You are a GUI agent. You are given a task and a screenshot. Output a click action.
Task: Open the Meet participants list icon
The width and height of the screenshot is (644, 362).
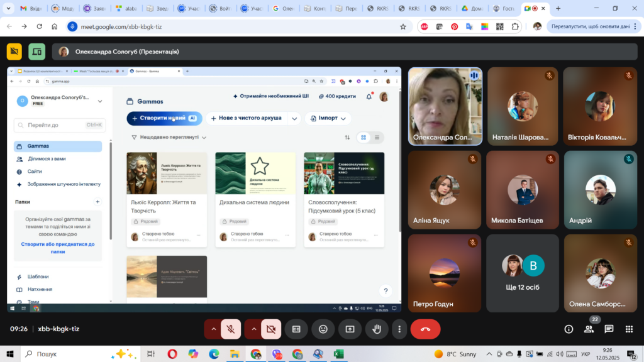pyautogui.click(x=589, y=329)
